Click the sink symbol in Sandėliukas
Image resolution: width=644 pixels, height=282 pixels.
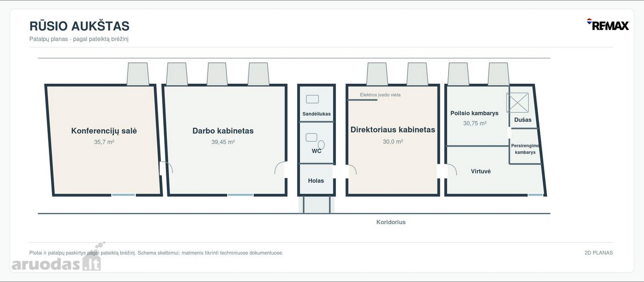click(312, 99)
